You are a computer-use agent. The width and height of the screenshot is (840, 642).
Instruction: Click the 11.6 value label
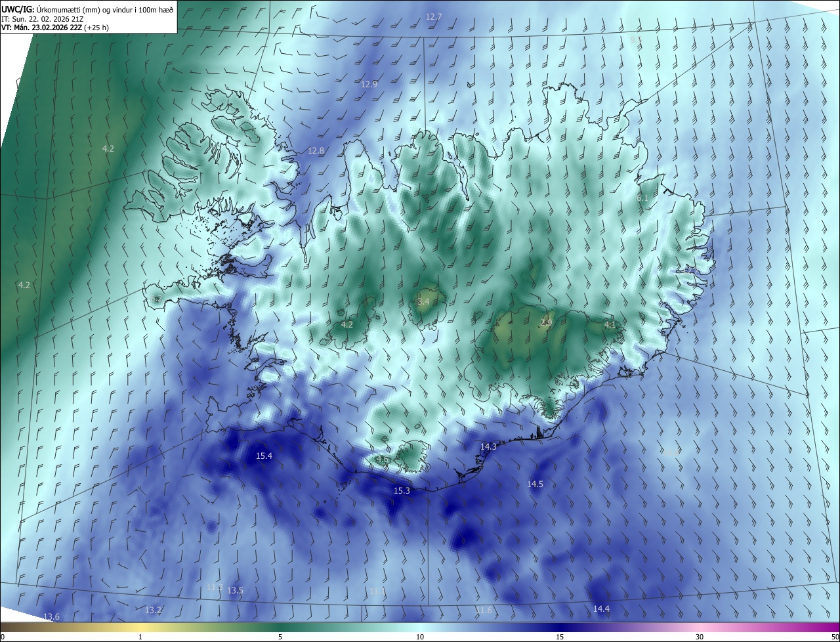[484, 610]
